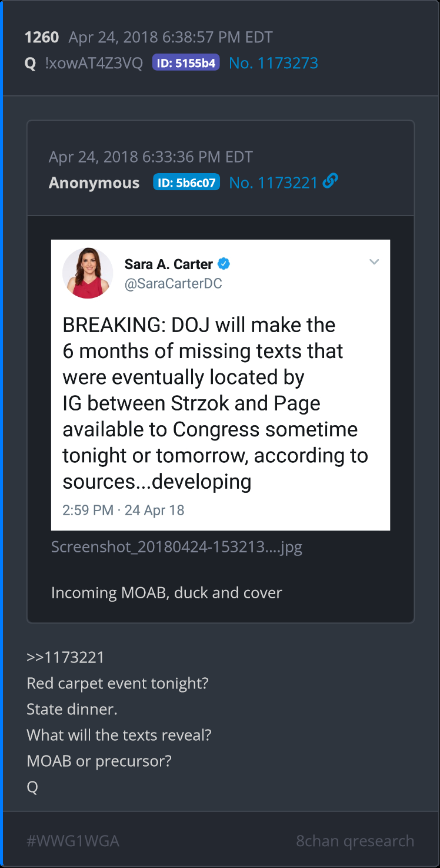This screenshot has width=440, height=868.
Task: Click the Apr 24, 2018 6:38:57 PM timestamp
Action: tap(171, 38)
